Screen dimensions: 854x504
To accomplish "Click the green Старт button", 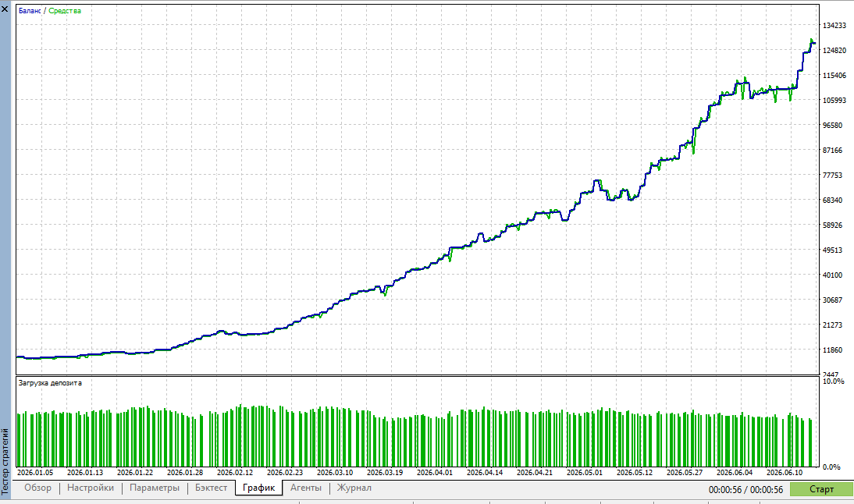I will (821, 489).
